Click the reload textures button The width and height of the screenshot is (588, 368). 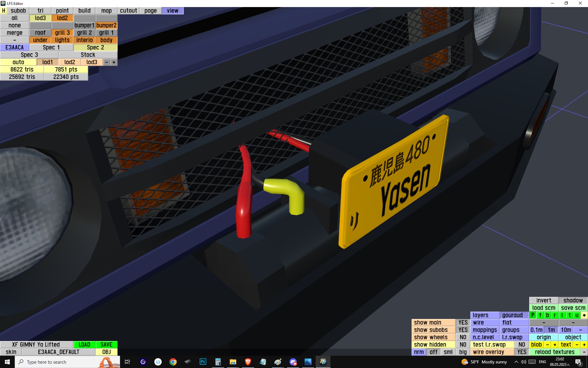coord(554,352)
